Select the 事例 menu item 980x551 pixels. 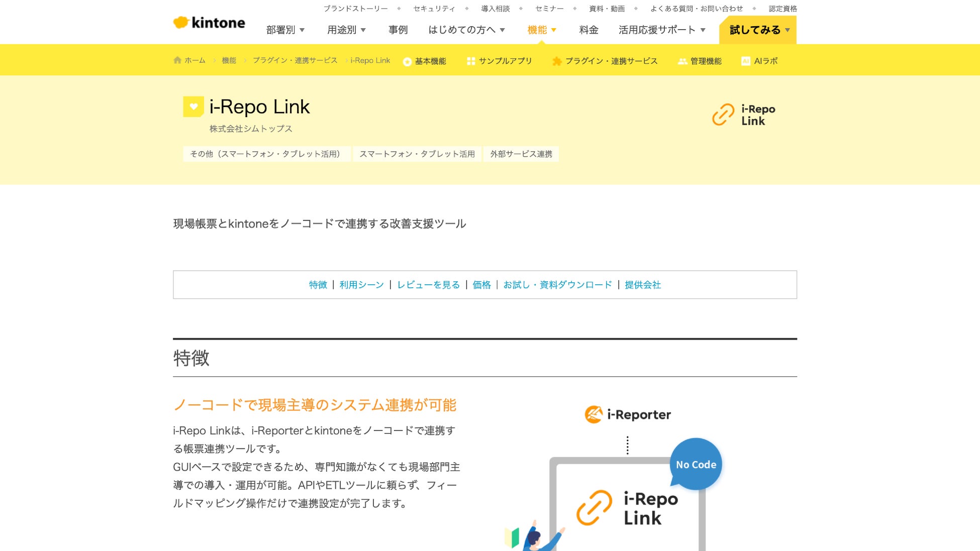tap(398, 30)
